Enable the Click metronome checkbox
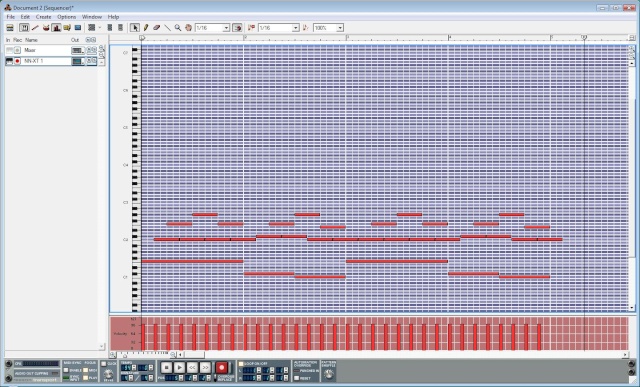Viewport: 640px width, 387px height. (x=104, y=364)
